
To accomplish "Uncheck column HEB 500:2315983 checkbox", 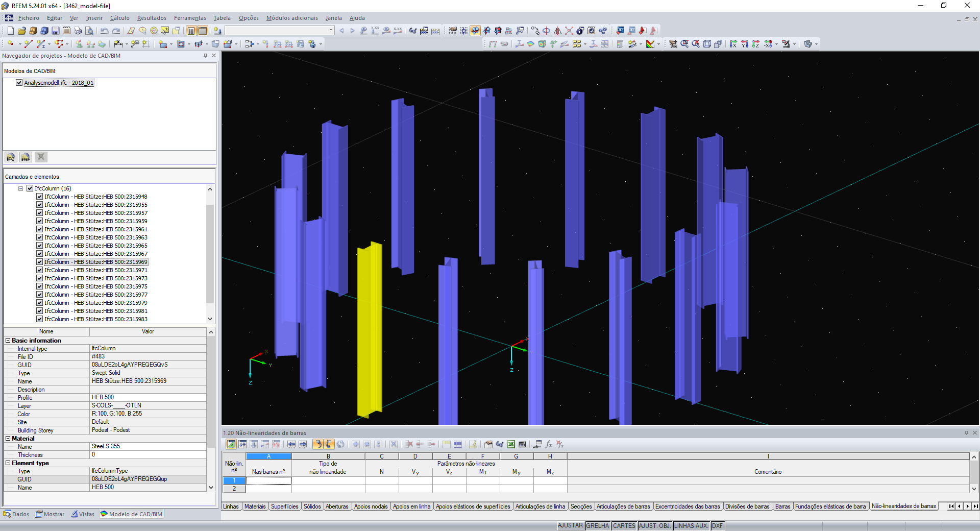I will pos(39,319).
